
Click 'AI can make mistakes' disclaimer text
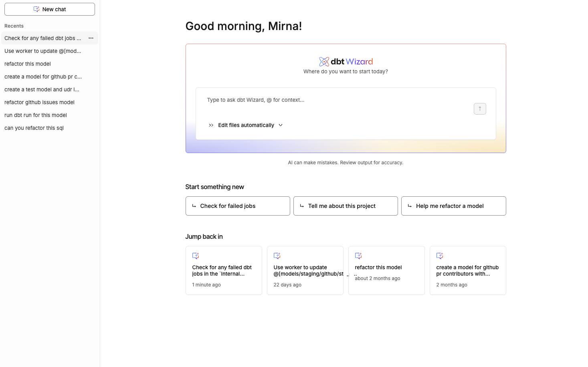[346, 163]
